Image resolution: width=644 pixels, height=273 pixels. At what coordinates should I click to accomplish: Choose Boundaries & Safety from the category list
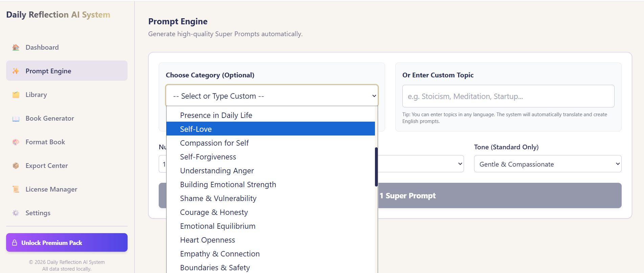(x=215, y=267)
